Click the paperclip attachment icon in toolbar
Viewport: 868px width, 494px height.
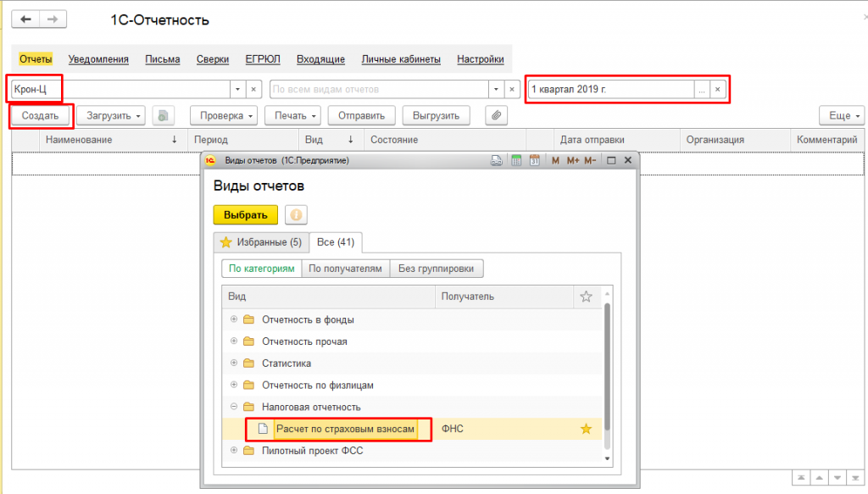pyautogui.click(x=497, y=115)
